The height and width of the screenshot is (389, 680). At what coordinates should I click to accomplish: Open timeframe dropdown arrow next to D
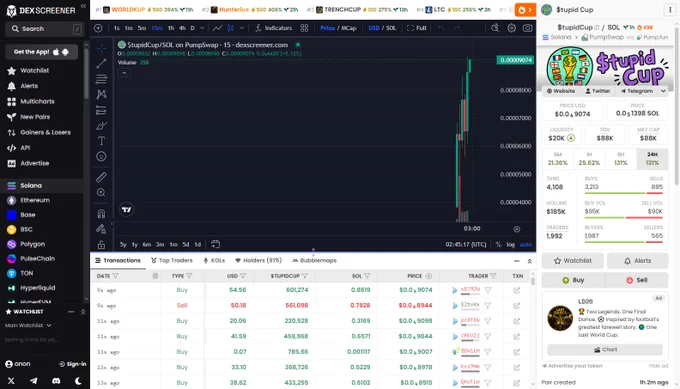202,28
